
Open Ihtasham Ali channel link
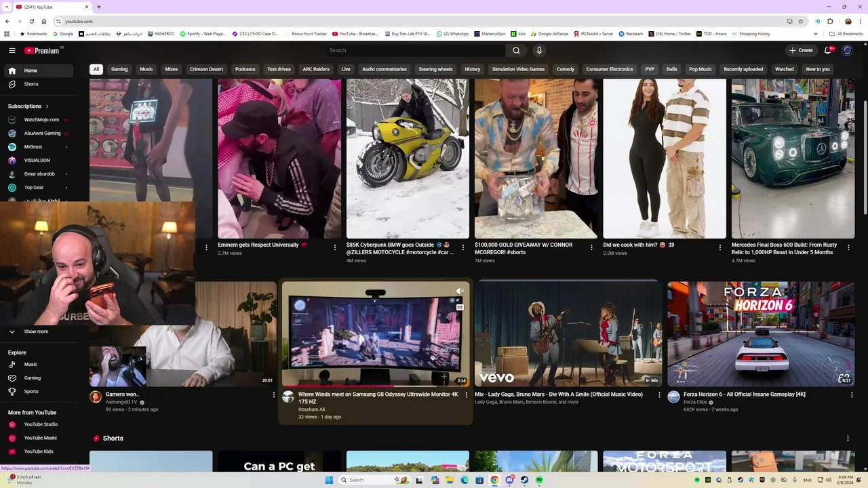pos(312,409)
